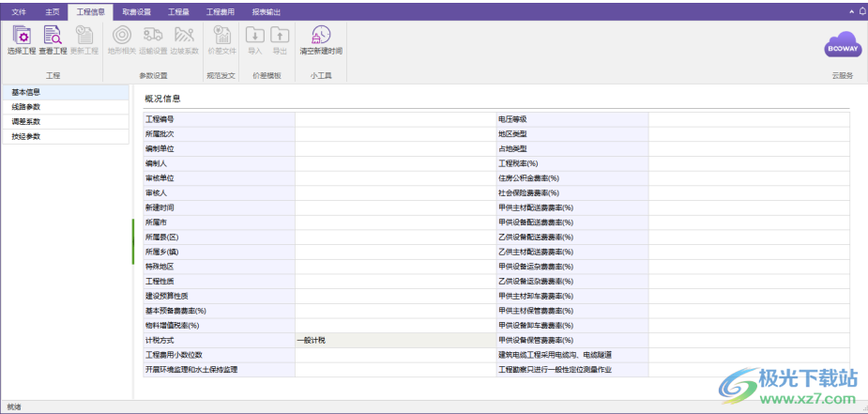Switch to the 工程费用 tab
The width and height of the screenshot is (868, 414).
(221, 11)
